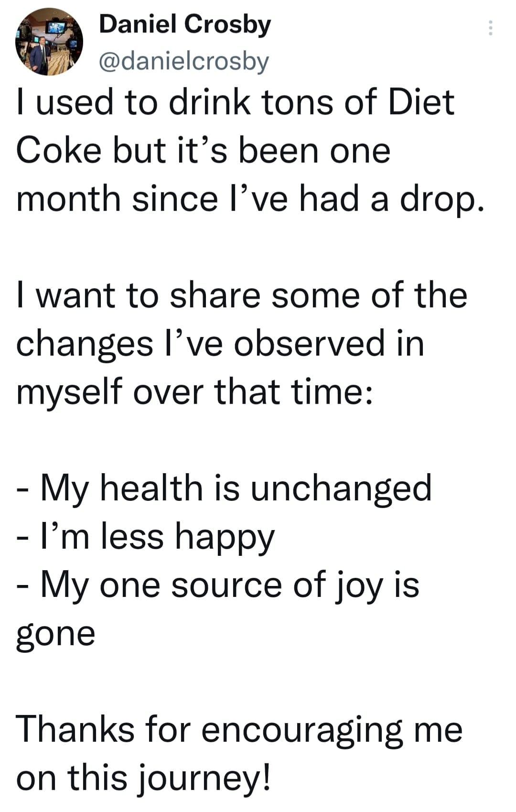Click the "I'm less happy" bullet line

coord(145,537)
